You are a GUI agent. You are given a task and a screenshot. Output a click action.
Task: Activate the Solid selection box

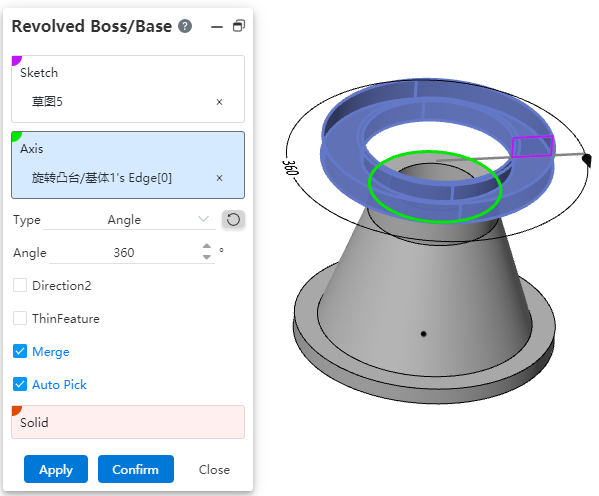(128, 422)
